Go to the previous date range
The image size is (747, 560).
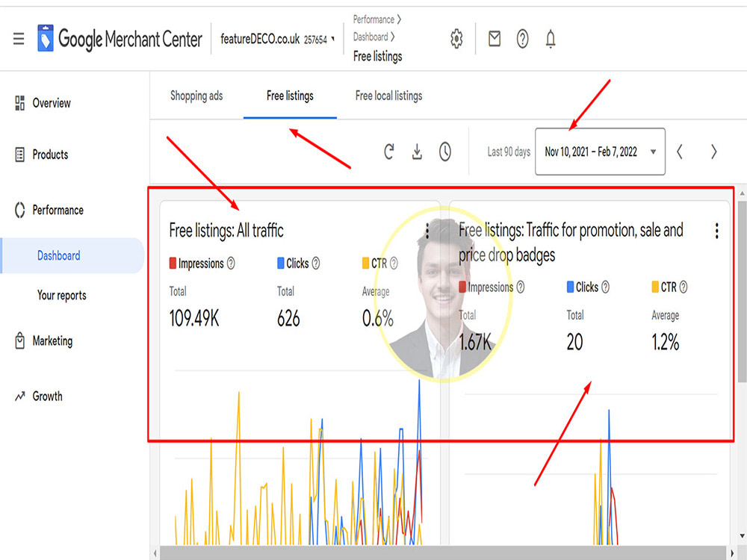coord(680,152)
